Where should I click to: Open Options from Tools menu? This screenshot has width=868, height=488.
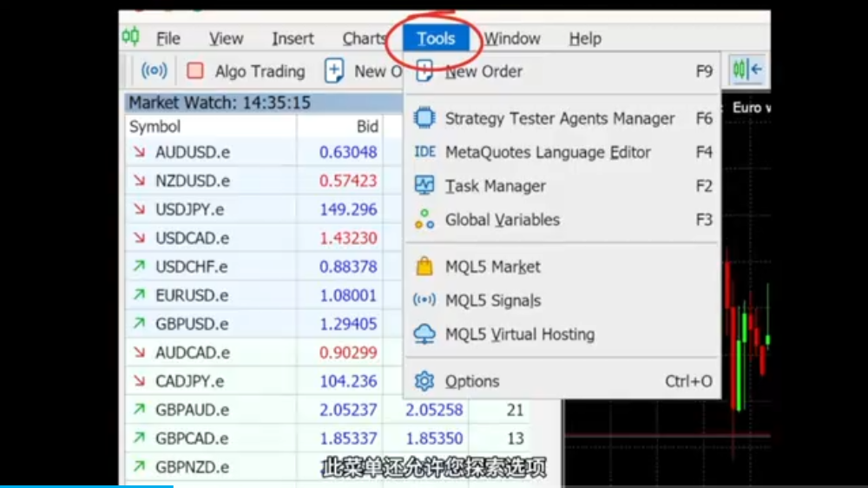pyautogui.click(x=562, y=381)
